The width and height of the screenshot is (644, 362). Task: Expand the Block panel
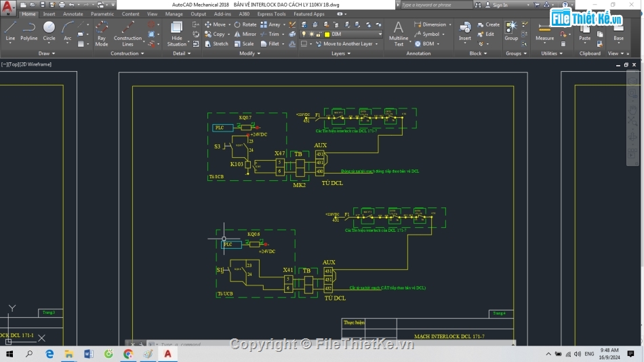pos(478,54)
